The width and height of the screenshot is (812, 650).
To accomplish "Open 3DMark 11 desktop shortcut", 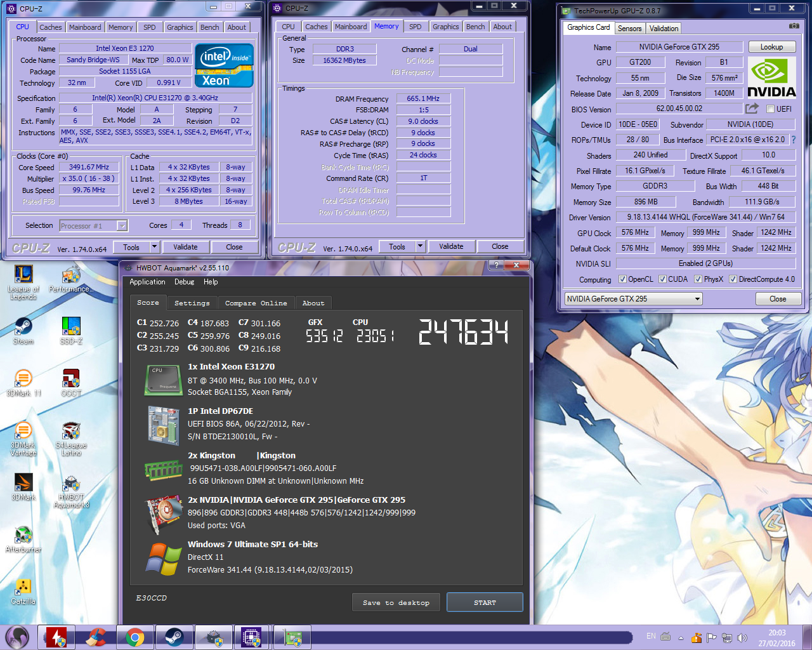I will 23,383.
